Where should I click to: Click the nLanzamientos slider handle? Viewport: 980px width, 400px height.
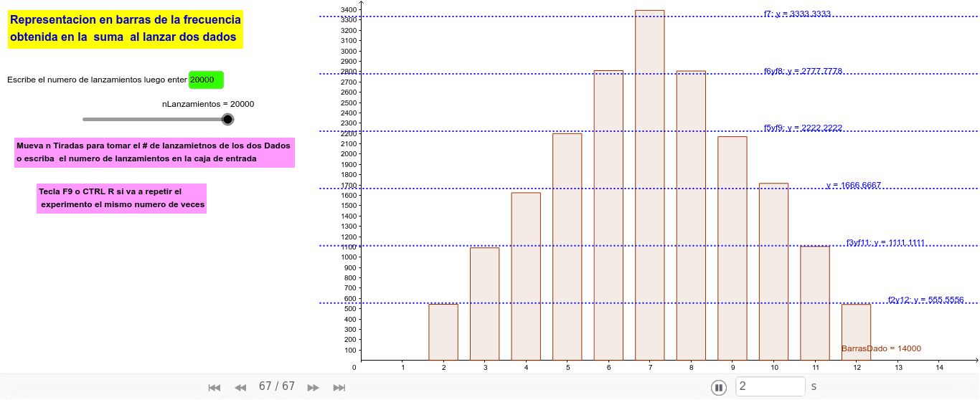[x=228, y=119]
